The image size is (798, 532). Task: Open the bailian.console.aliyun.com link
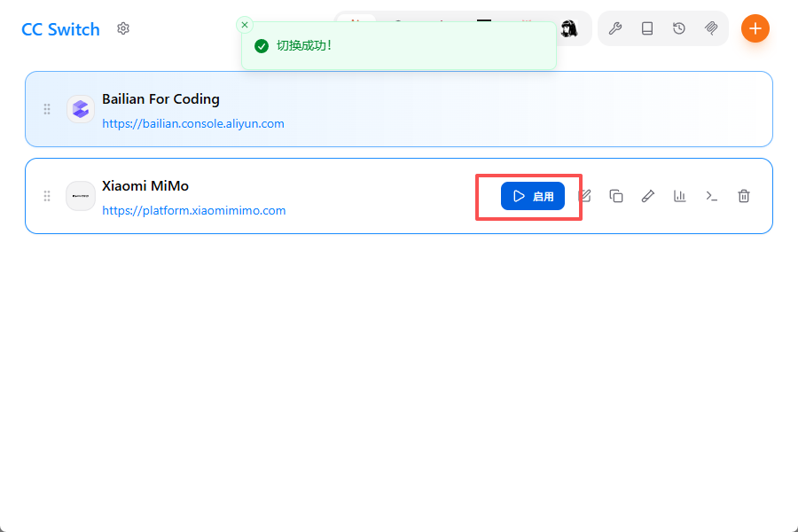193,124
